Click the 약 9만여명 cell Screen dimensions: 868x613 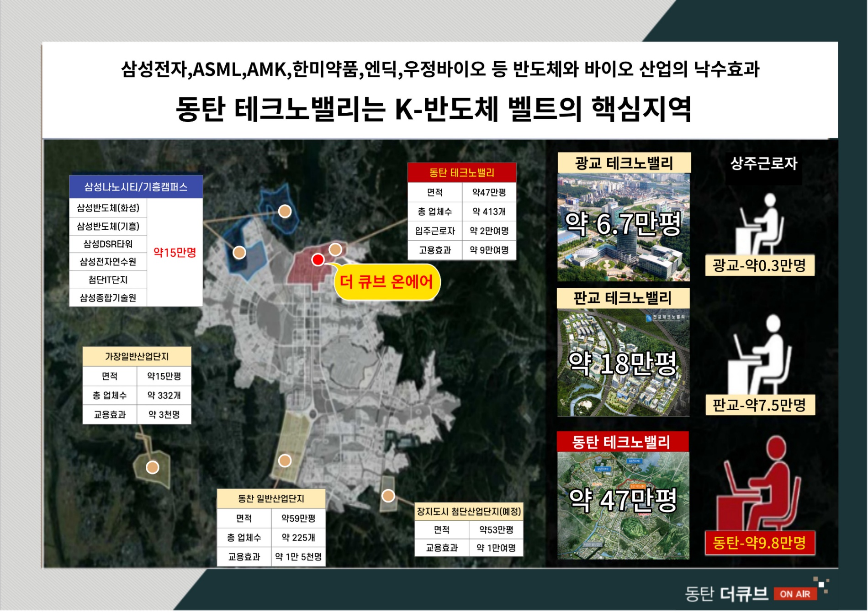coord(489,250)
